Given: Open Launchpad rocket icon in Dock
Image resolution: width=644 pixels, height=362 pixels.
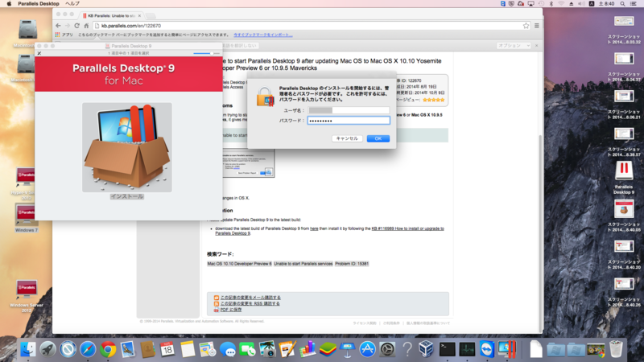Looking at the screenshot, I should (48, 349).
